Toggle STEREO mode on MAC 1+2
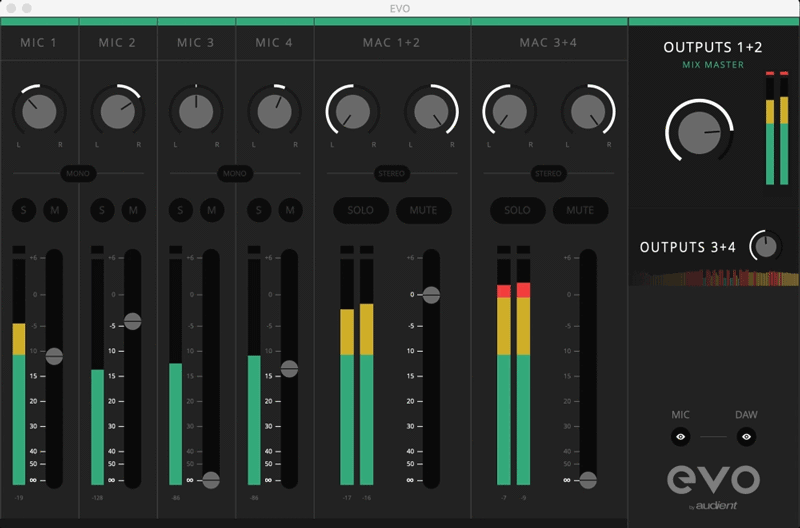Viewport: 800px width, 528px height. point(392,173)
